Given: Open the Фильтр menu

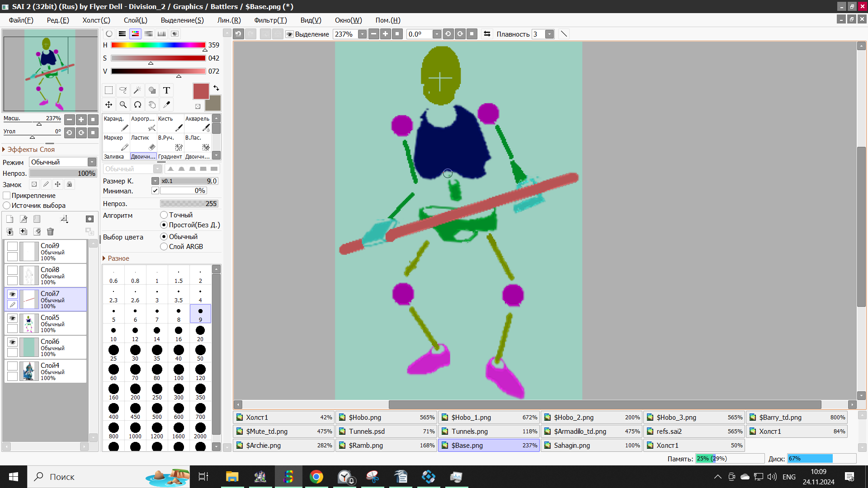Looking at the screenshot, I should coord(270,20).
